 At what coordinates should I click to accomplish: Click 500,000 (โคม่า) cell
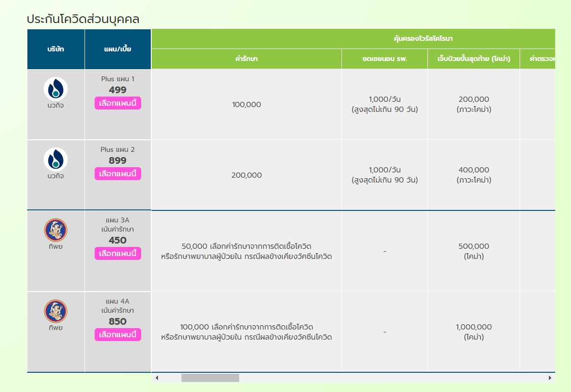pyautogui.click(x=474, y=251)
